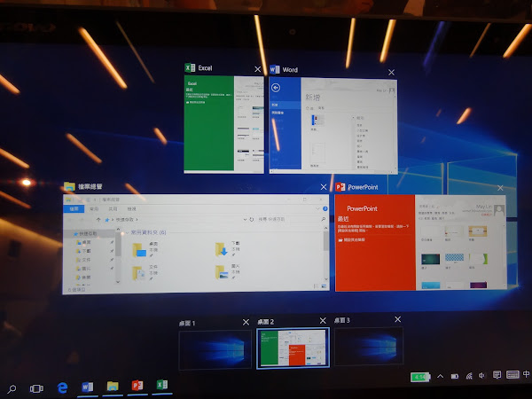Image resolution: width=532 pixels, height=399 pixels.
Task: Close the Excel window in Task View
Action: (257, 69)
